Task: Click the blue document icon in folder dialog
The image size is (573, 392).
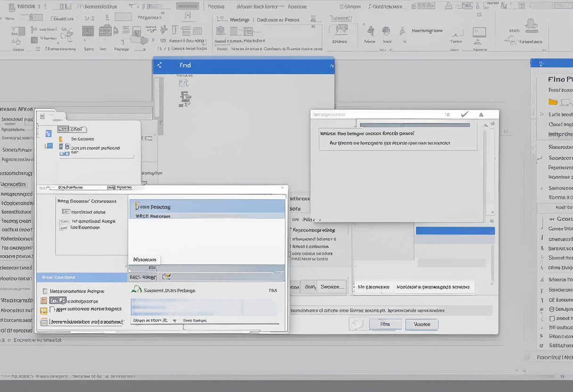Action: coord(49,134)
